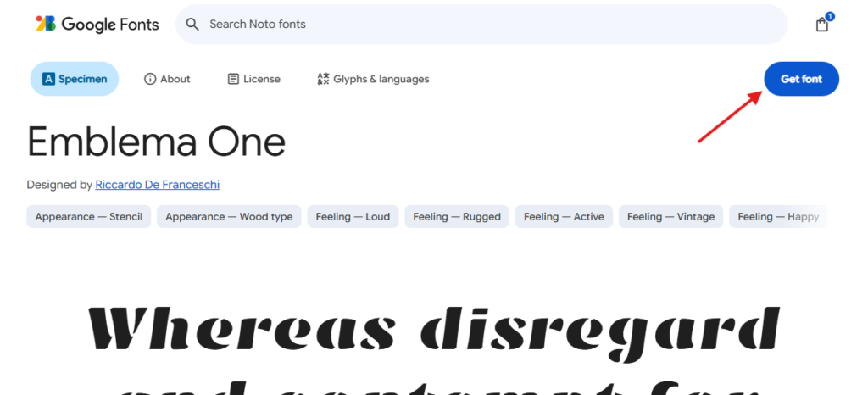Open the Glyphs & languages tab

click(373, 79)
